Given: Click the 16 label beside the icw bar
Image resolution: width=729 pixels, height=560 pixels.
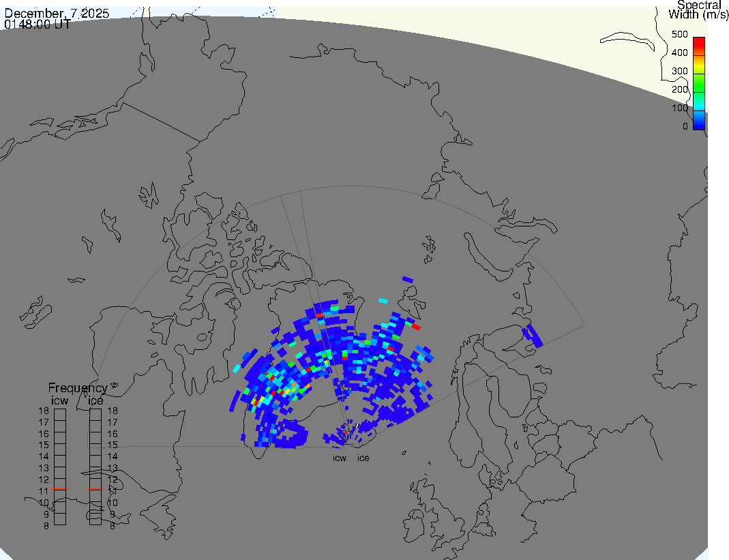Looking at the screenshot, I should tap(44, 434).
